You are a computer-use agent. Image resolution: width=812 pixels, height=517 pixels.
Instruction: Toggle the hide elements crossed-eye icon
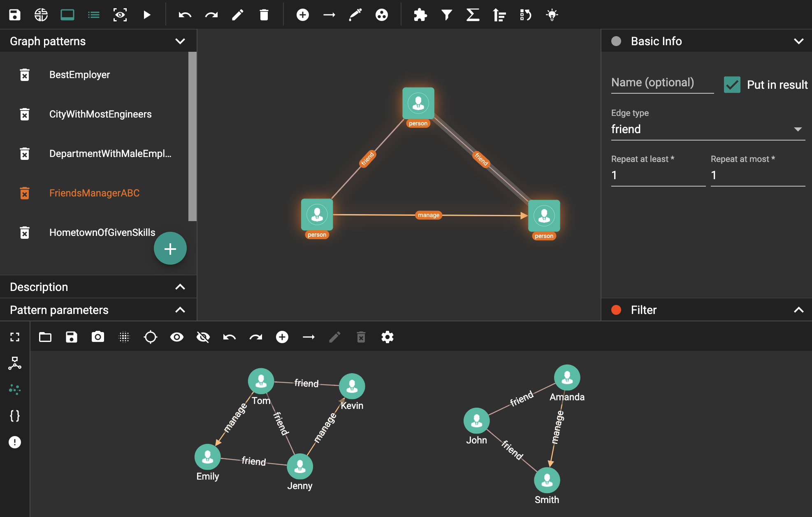[203, 337]
